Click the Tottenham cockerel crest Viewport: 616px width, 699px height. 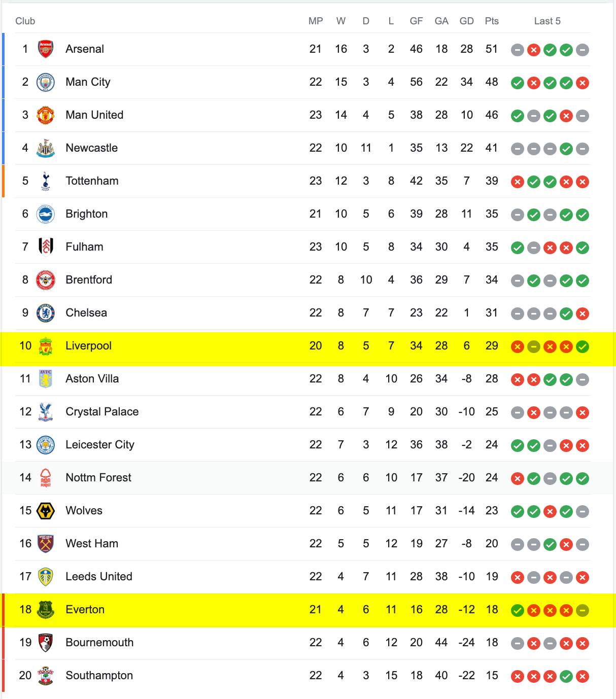46,181
